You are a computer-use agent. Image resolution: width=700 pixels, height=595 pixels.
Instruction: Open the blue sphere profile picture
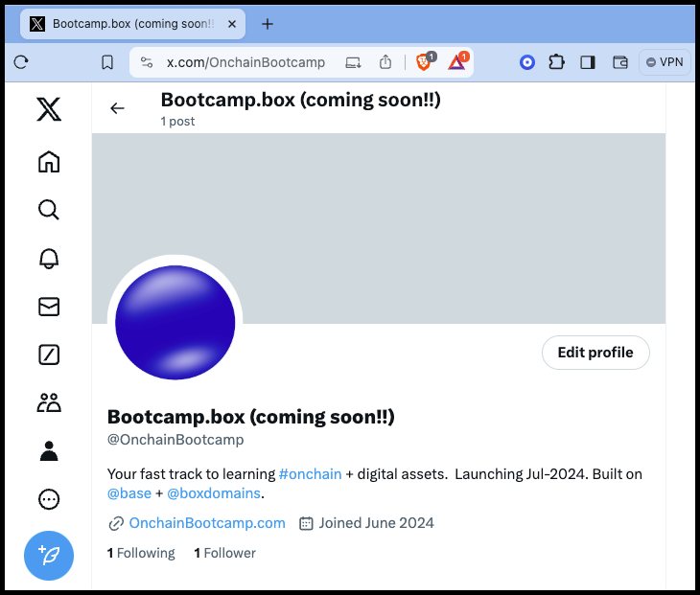point(175,322)
